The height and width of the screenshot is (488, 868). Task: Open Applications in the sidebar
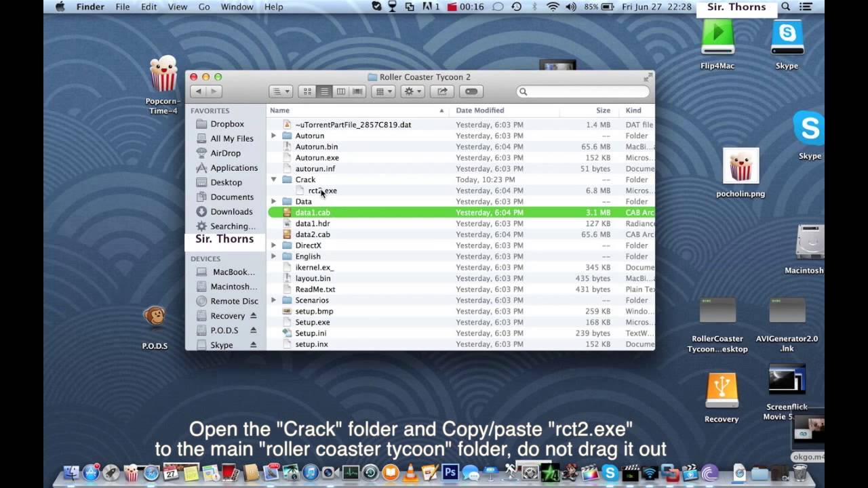234,167
